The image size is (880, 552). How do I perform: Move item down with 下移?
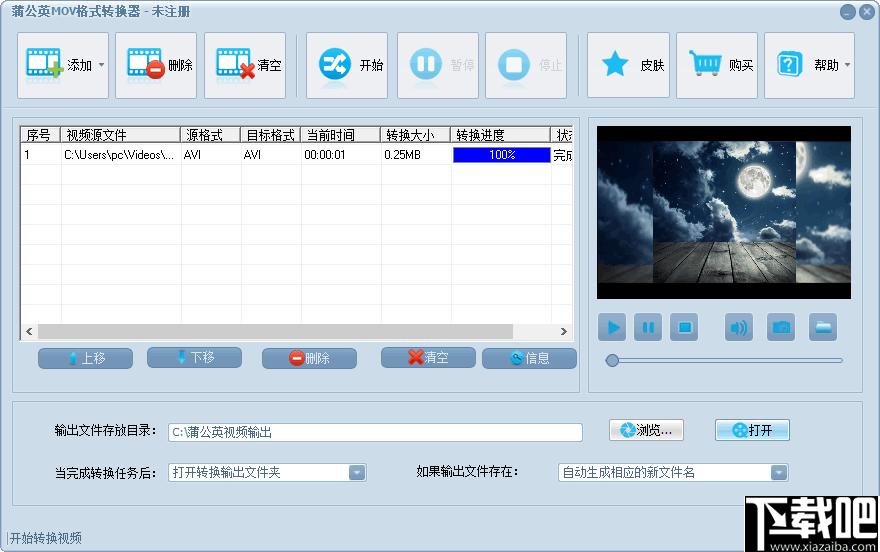point(194,357)
